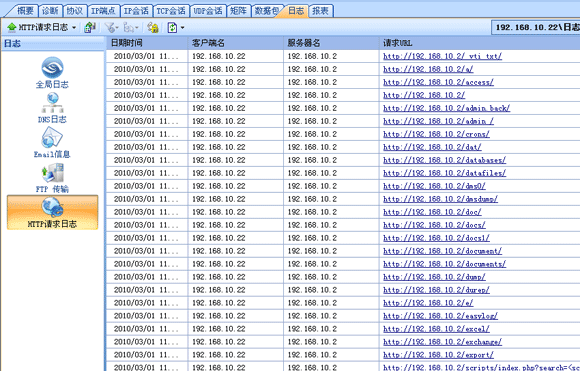Click the greyed locate/tree toolbar icon
The height and width of the screenshot is (371, 580).
[x=128, y=27]
